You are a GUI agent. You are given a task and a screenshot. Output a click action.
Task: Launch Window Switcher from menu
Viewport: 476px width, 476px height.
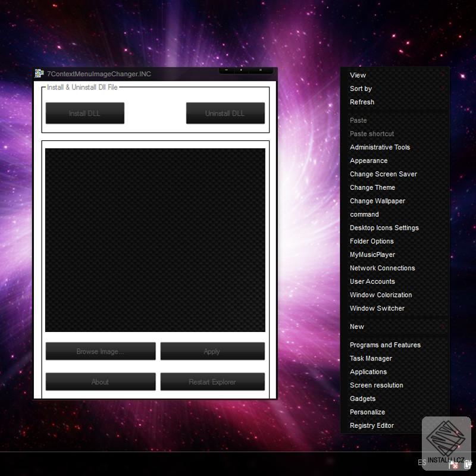[x=395, y=308]
